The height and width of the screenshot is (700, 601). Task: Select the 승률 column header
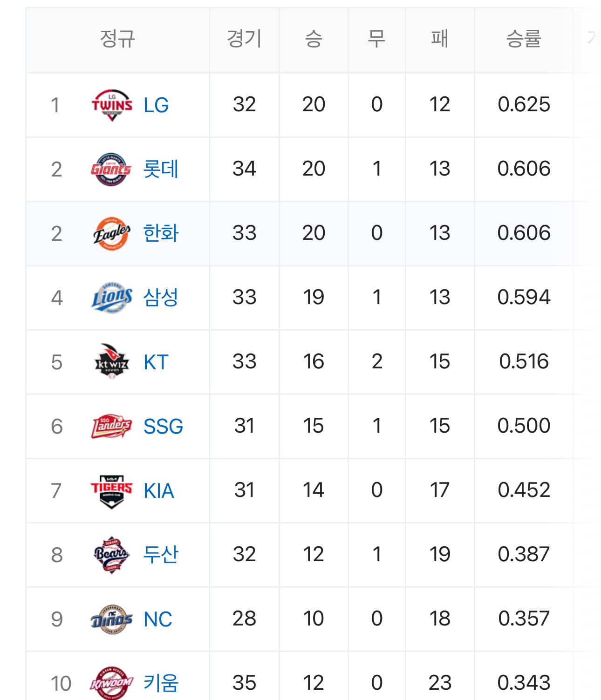pos(524,39)
